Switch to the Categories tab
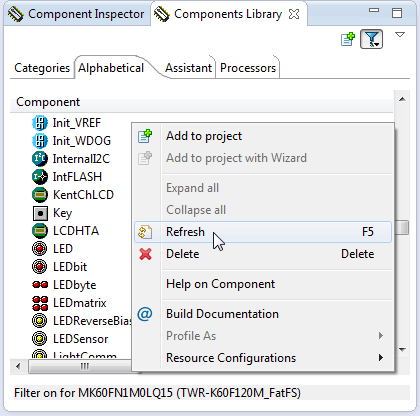420x416 pixels. click(x=42, y=68)
